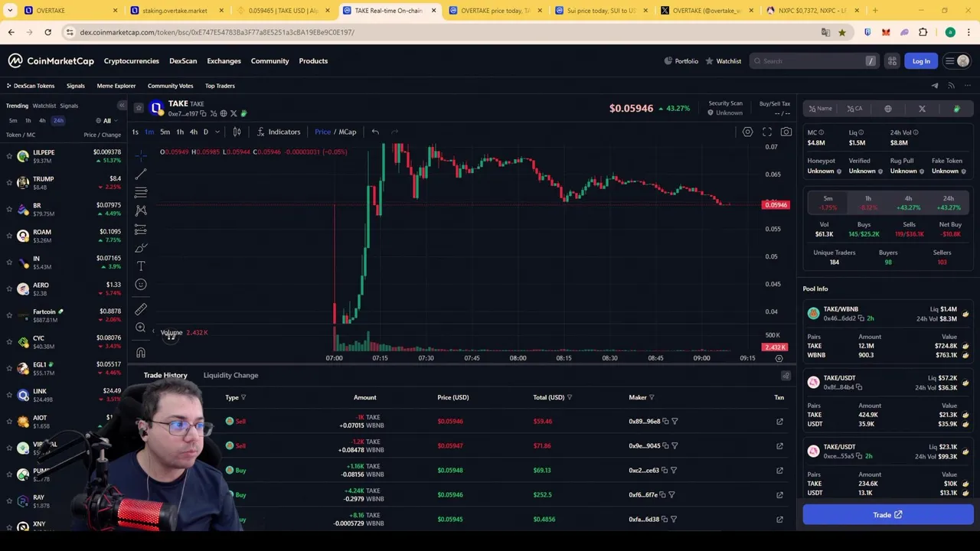Image resolution: width=980 pixels, height=551 pixels.
Task: Click the search input field
Action: (814, 61)
